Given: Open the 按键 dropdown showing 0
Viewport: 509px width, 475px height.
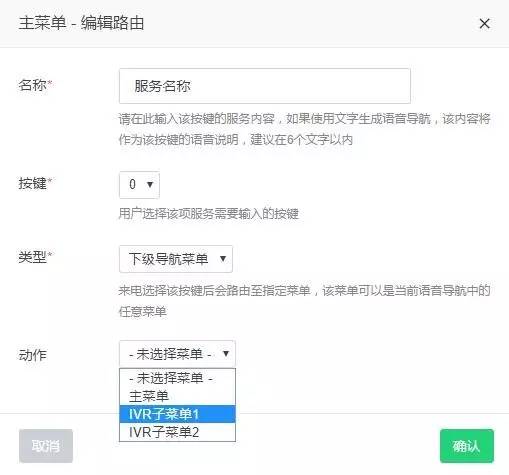Looking at the screenshot, I should coord(139,185).
